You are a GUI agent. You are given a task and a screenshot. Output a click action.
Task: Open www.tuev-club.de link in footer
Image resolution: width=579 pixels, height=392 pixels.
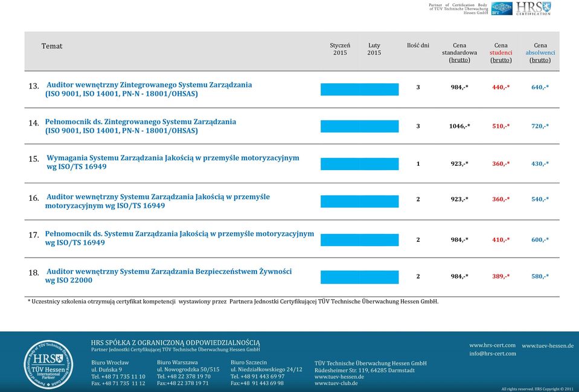[x=336, y=383]
